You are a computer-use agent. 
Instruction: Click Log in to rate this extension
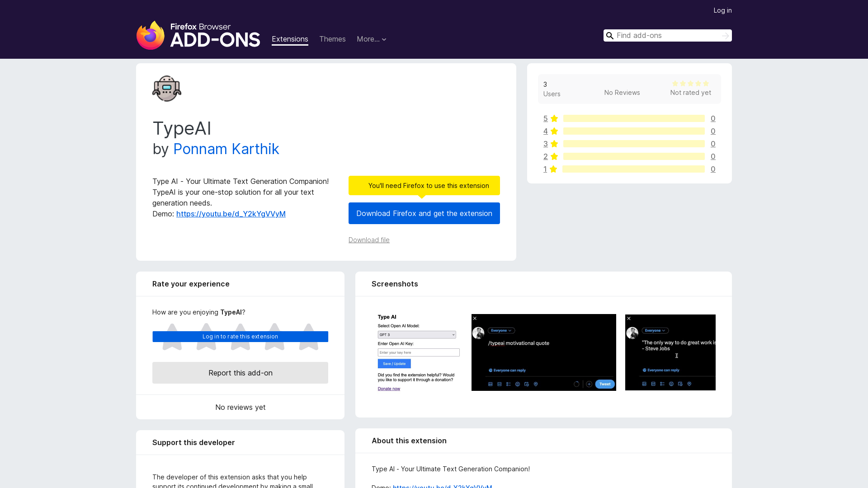point(240,337)
